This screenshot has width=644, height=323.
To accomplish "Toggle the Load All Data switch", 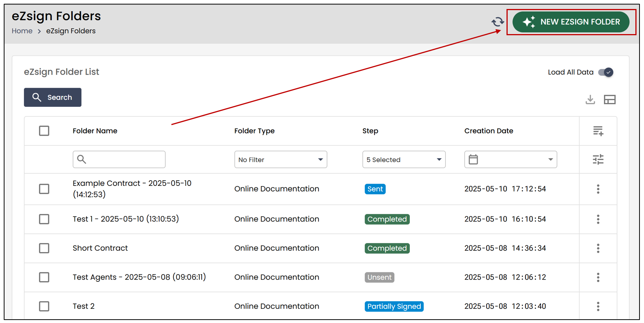I will 605,72.
